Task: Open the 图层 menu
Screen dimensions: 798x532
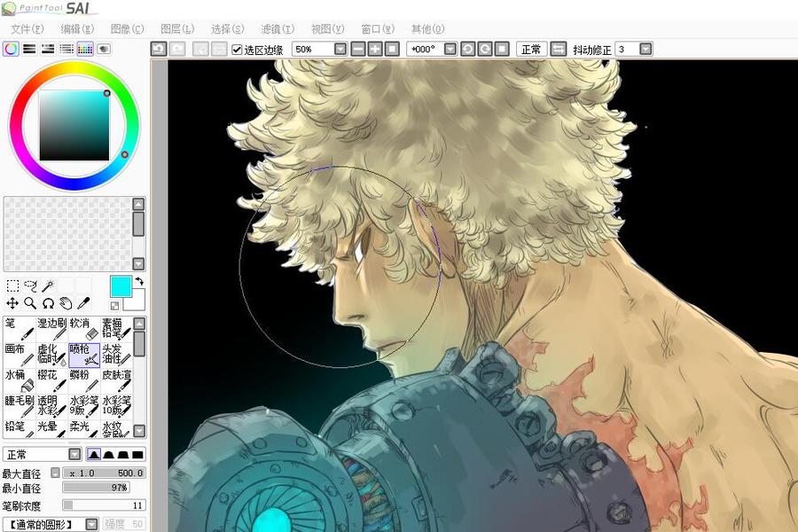Action: (177, 29)
